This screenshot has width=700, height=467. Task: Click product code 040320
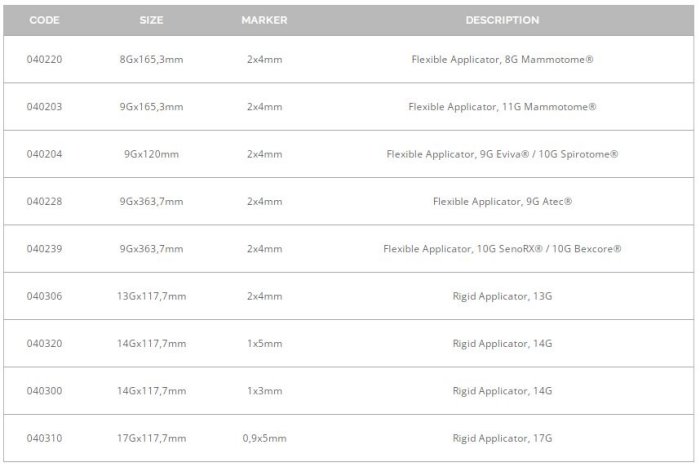click(x=44, y=344)
